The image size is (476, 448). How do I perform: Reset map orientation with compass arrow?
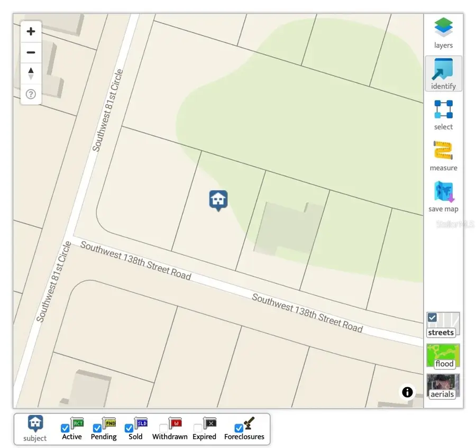point(31,74)
